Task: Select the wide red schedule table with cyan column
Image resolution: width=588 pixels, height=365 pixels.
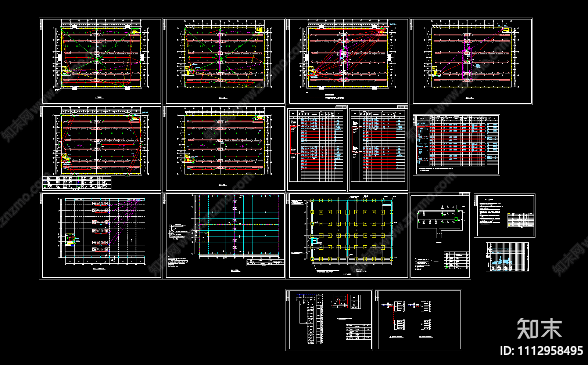Action: [x=456, y=145]
